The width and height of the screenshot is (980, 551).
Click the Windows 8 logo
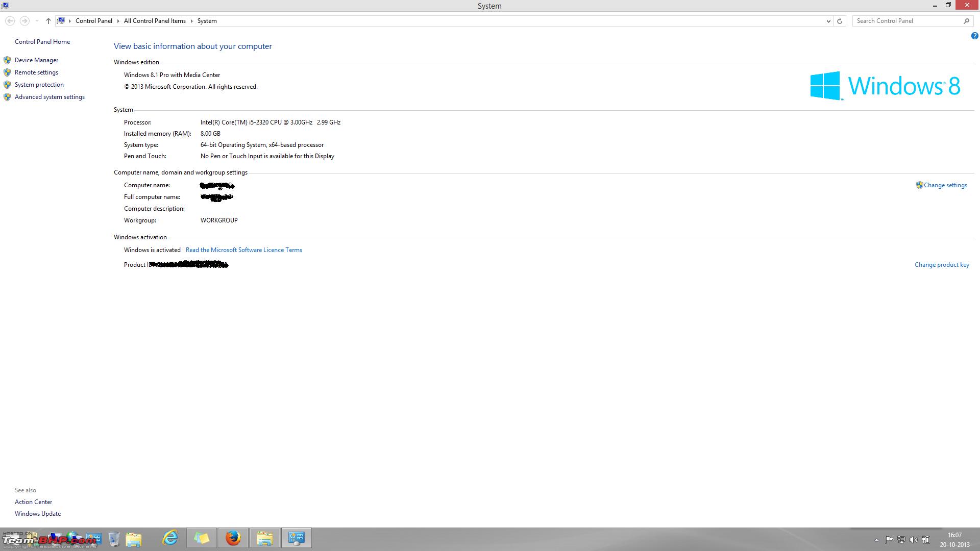pyautogui.click(x=886, y=86)
